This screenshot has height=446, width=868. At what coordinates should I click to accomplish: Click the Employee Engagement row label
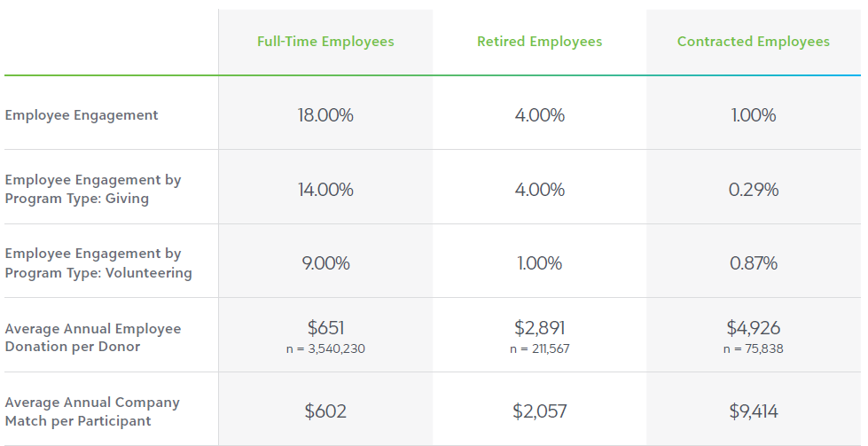(82, 115)
